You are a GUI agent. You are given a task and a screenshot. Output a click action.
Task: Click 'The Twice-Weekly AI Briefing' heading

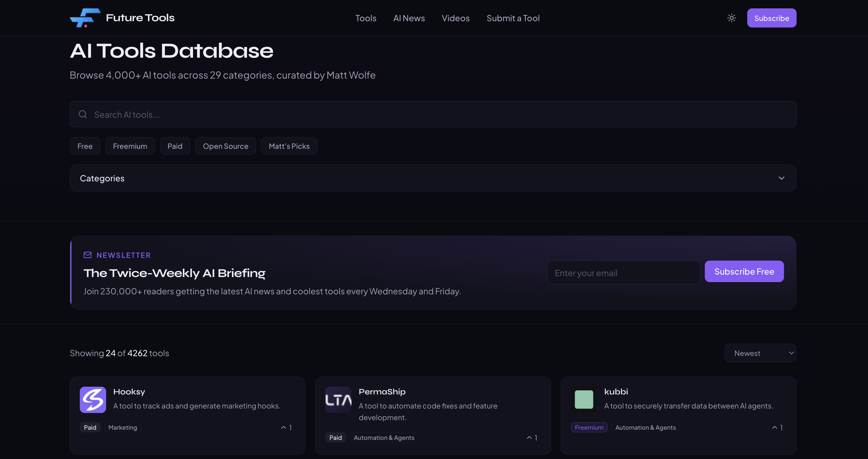tap(175, 273)
